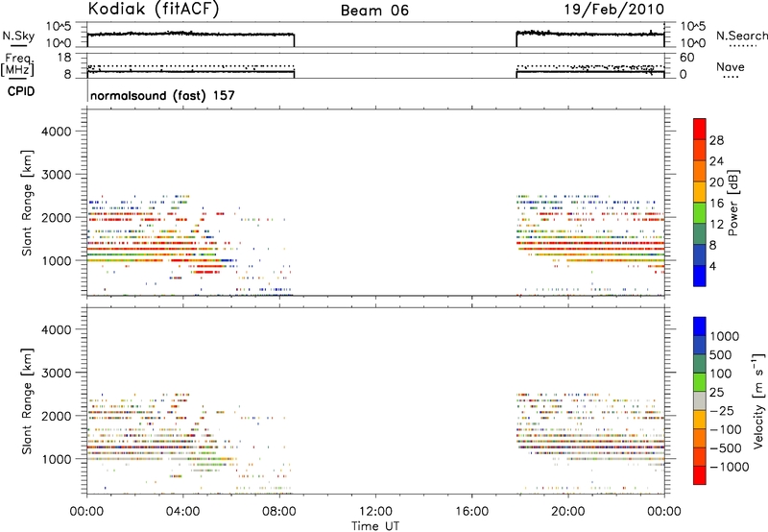Click the '-25' velocity colorbar tick label
Image resolution: width=768 pixels, height=532 pixels.
722,410
